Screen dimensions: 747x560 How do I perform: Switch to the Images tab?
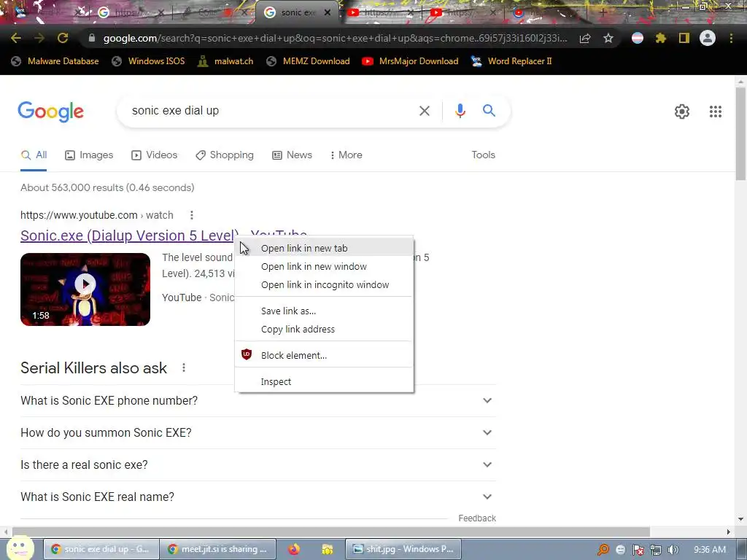pyautogui.click(x=89, y=155)
